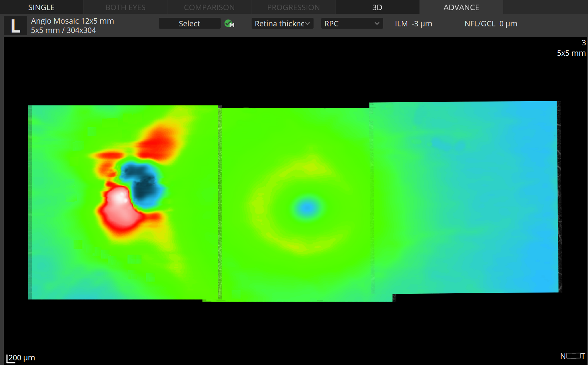Select the ADVANCE tab
Image resolution: width=588 pixels, height=365 pixels.
point(461,7)
